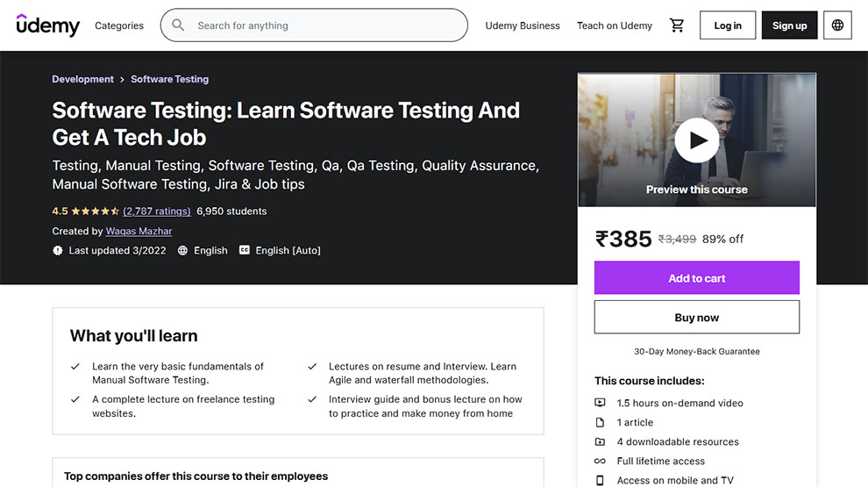Screen dimensions: 868x487
Task: Click the article document icon
Action: coord(600,422)
